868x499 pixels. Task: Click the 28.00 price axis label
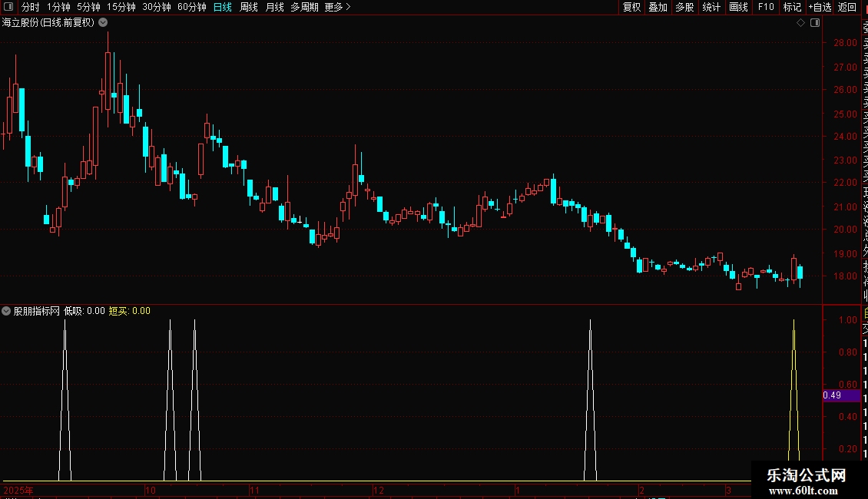845,42
